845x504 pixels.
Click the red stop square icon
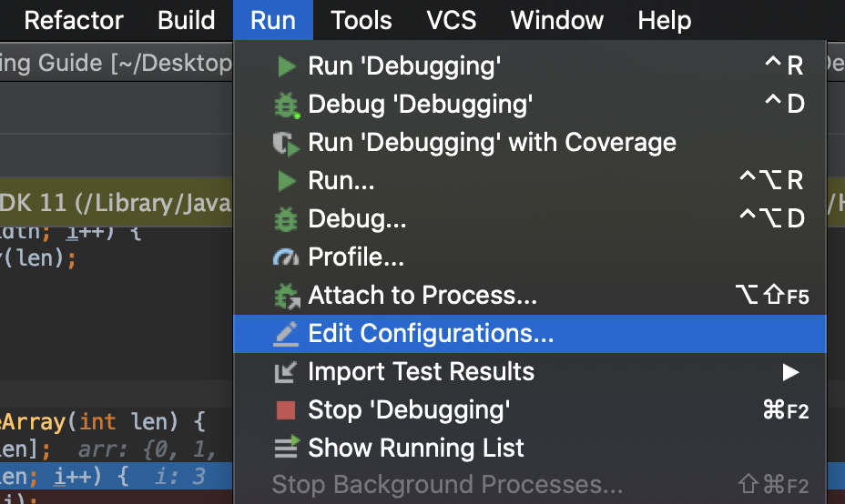[x=286, y=410]
